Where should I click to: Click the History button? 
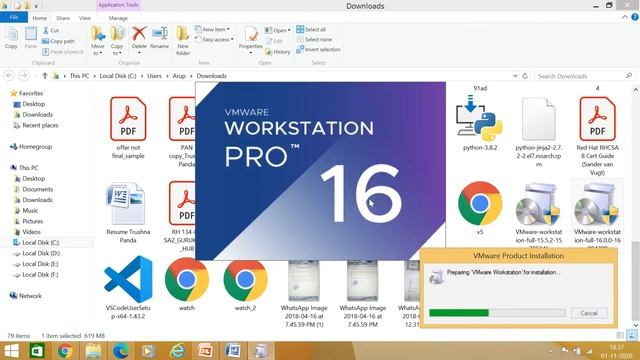click(x=278, y=52)
